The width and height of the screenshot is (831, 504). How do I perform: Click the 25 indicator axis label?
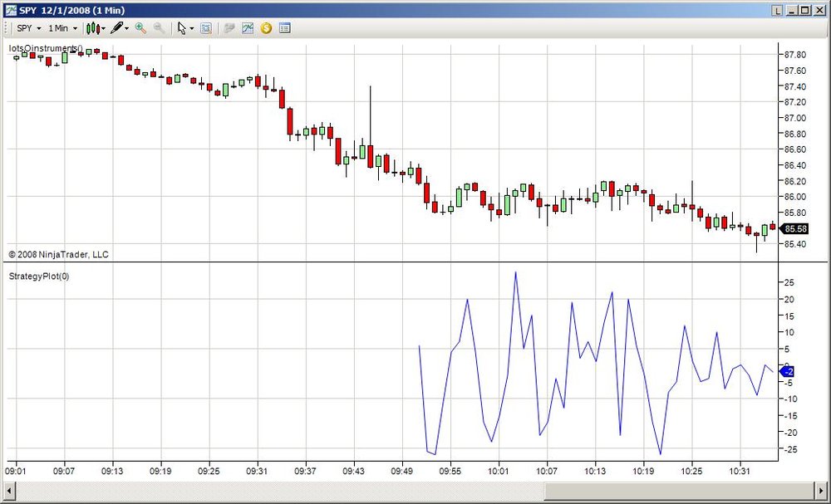(789, 282)
